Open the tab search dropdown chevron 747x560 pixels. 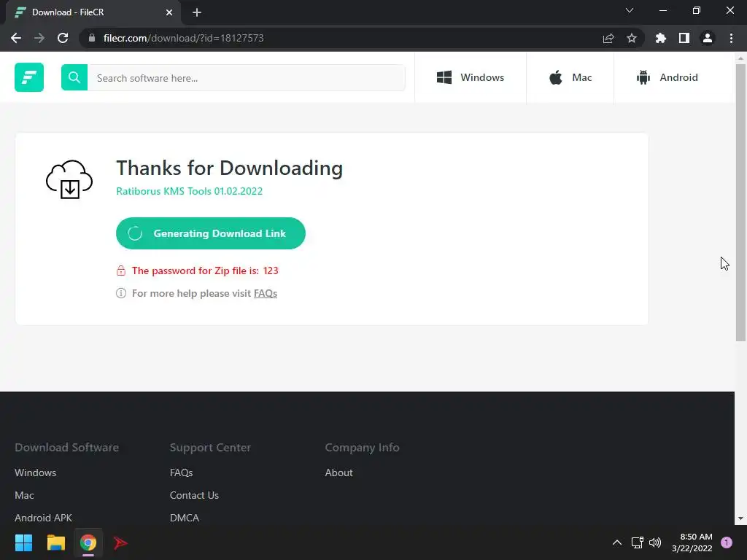630,10
